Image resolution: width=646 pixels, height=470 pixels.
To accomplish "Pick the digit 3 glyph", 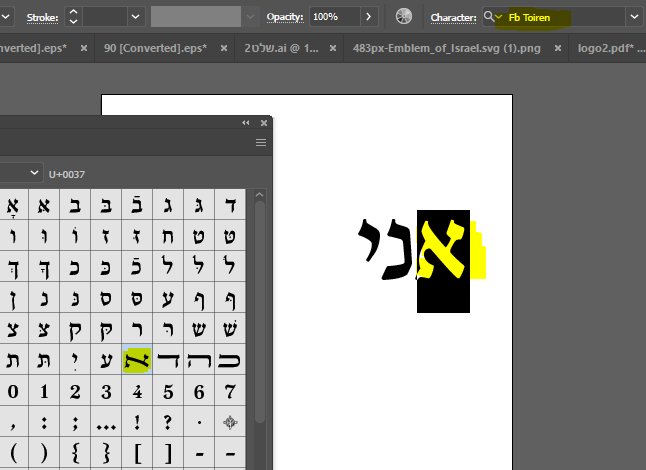I will coord(106,391).
